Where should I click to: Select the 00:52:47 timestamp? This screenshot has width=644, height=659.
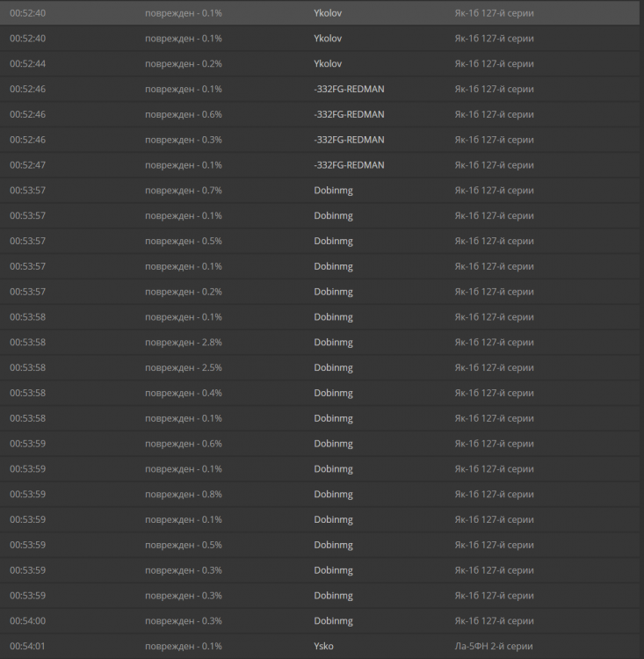(27, 165)
